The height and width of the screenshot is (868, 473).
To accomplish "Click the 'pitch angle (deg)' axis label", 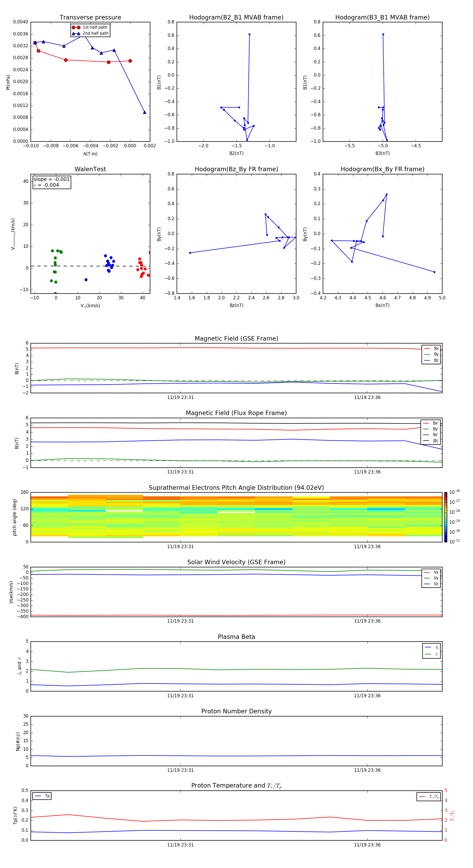I will [14, 517].
